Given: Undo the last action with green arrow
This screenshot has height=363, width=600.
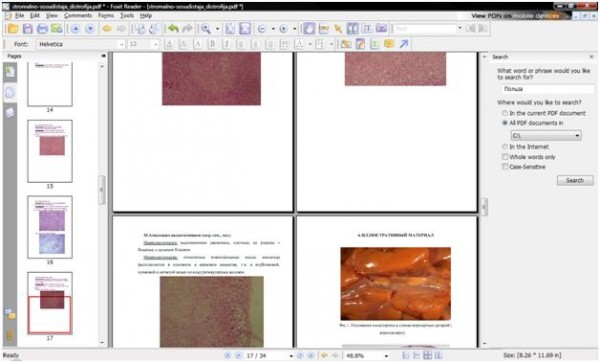Looking at the screenshot, I should [173, 29].
